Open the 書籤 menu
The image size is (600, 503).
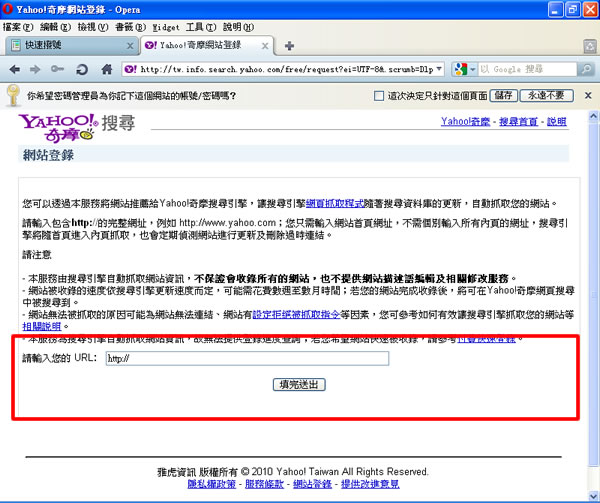[130, 27]
